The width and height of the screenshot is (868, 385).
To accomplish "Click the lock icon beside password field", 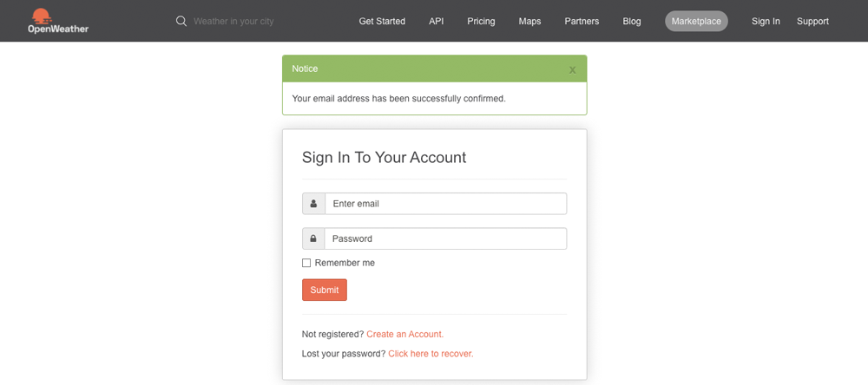I will pyautogui.click(x=313, y=239).
